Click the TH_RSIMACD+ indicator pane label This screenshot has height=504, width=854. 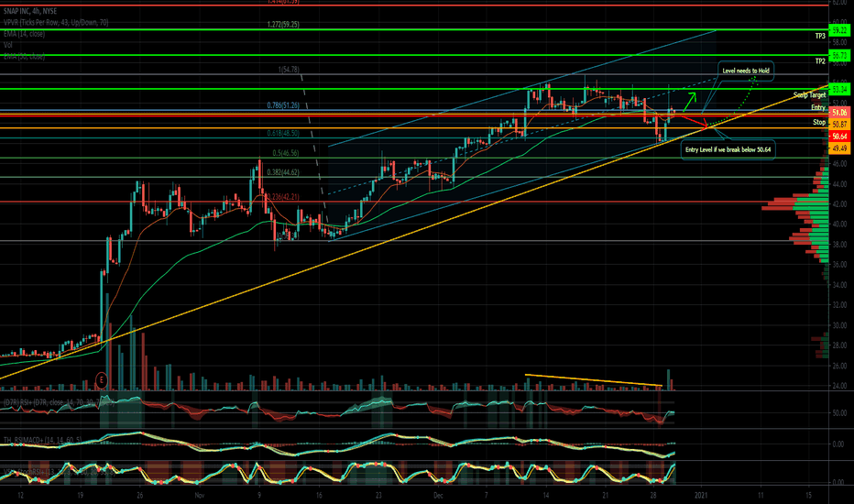click(42, 440)
